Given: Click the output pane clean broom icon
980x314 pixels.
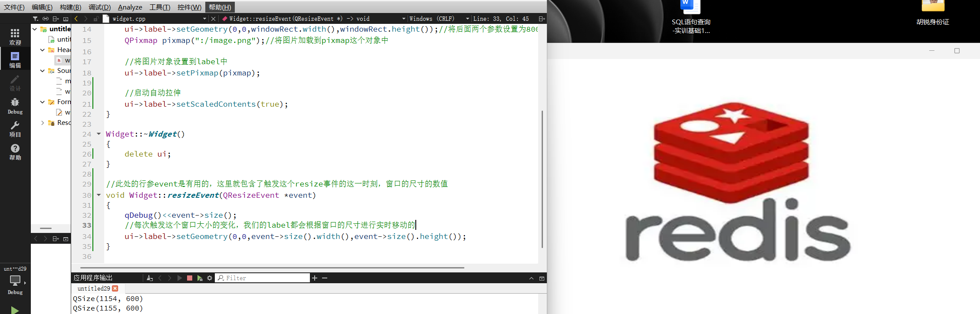Looking at the screenshot, I should [x=150, y=278].
